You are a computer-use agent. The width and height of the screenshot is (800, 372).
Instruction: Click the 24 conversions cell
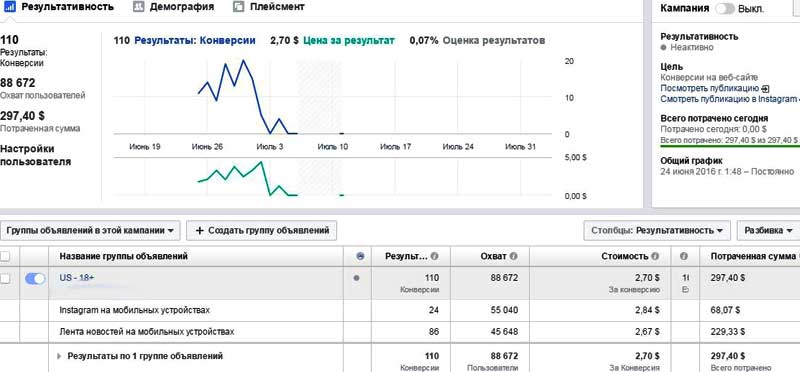point(434,310)
